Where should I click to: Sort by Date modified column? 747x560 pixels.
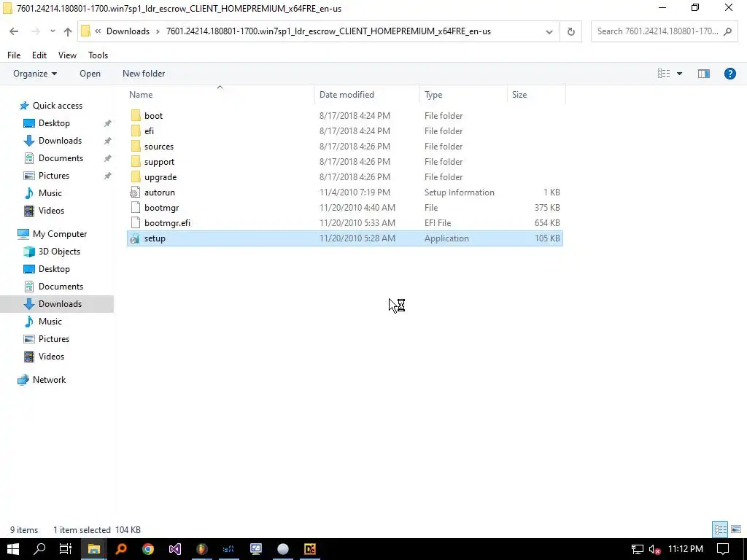367,94
